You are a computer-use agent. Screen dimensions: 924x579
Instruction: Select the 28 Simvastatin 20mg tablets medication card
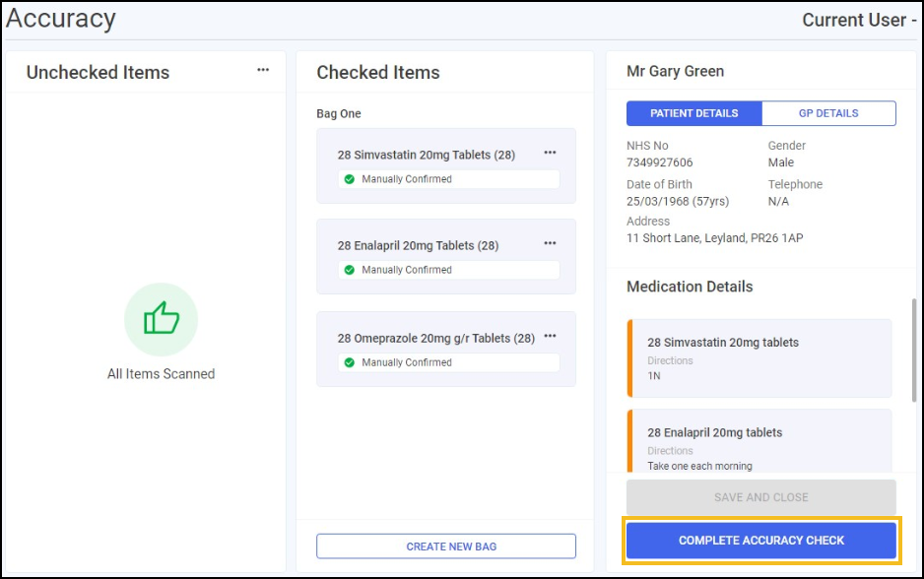coord(759,358)
